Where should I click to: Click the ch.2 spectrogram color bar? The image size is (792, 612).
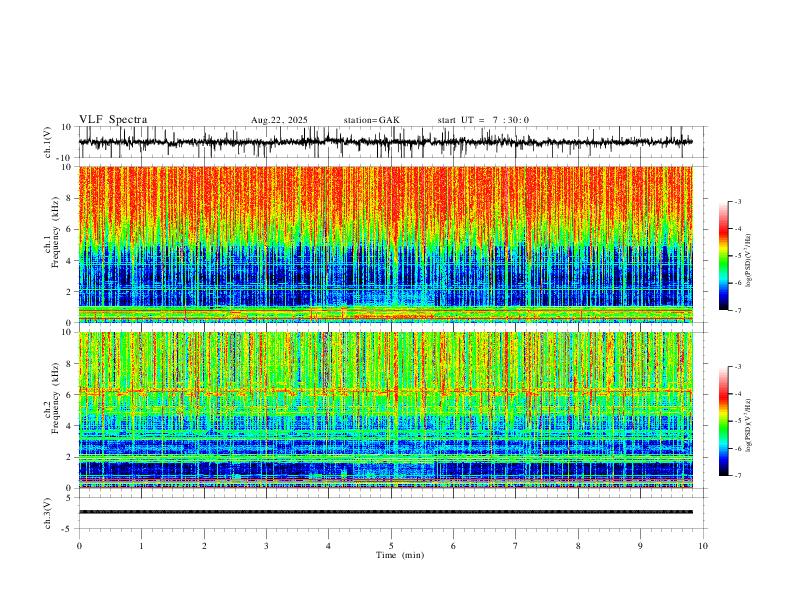tap(723, 421)
